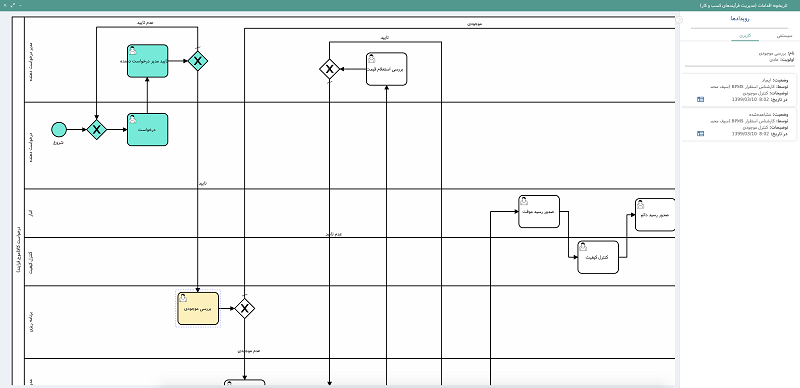The width and height of the screenshot is (800, 388).
Task: Click the green 'درخواست' user task
Action: click(147, 130)
